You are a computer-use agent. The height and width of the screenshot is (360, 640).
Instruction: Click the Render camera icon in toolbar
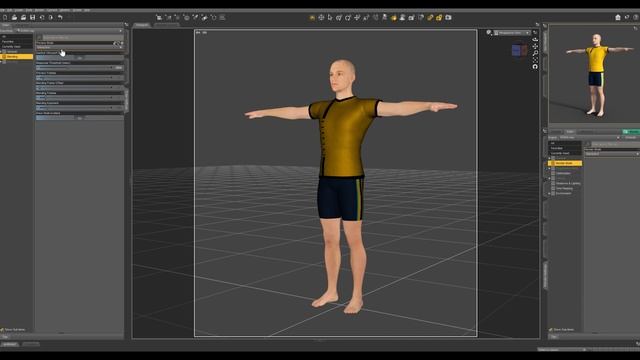click(x=448, y=18)
